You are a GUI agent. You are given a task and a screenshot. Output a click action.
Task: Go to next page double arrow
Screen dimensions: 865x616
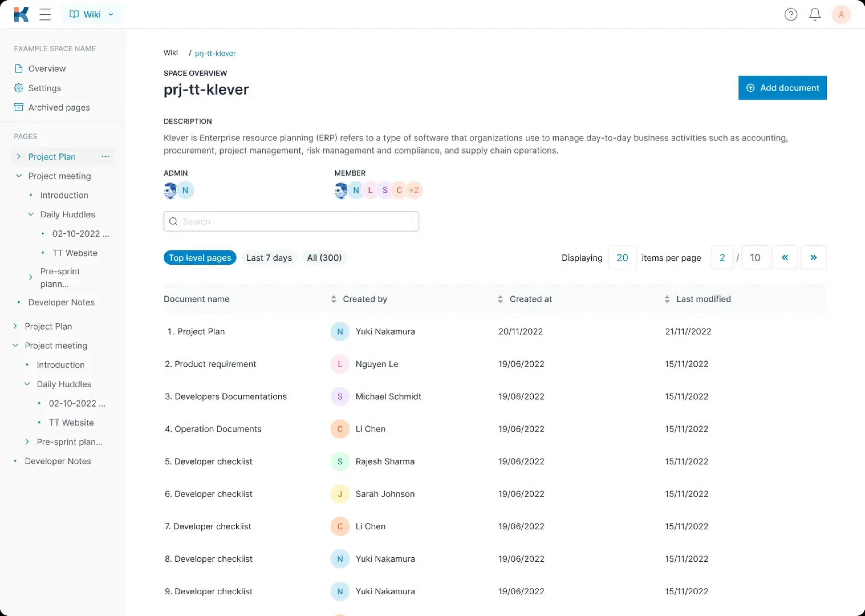(813, 258)
